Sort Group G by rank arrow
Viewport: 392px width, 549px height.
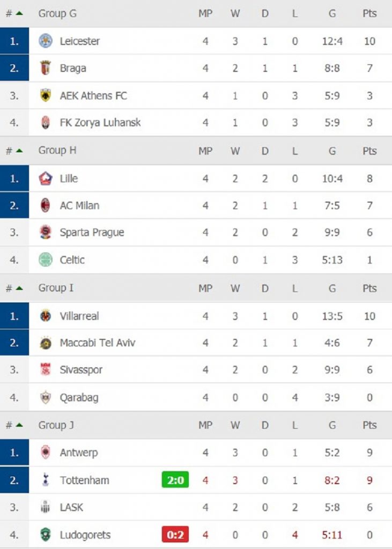point(19,14)
